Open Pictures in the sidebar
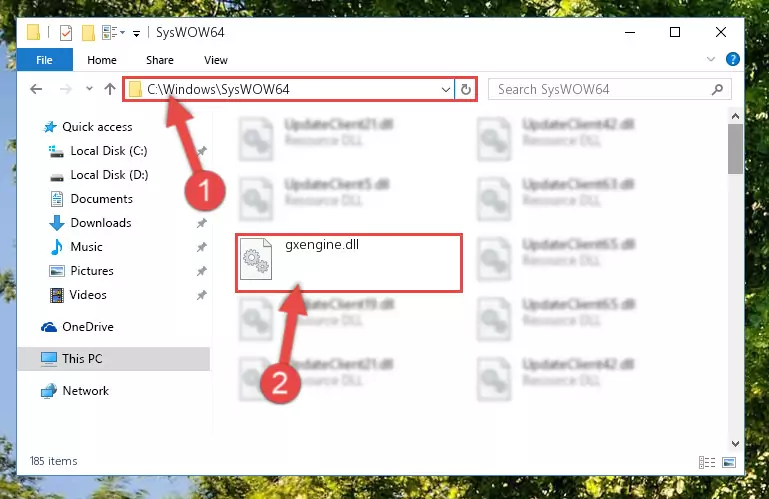 (92, 271)
